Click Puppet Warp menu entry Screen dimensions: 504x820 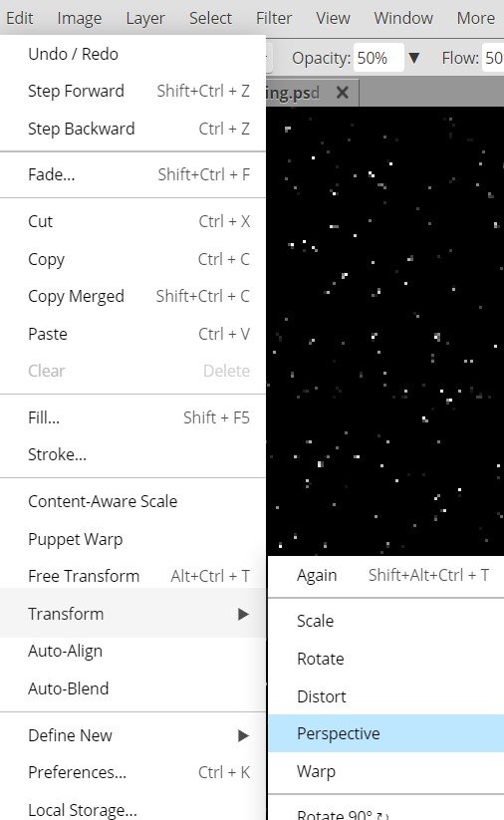[132, 539]
